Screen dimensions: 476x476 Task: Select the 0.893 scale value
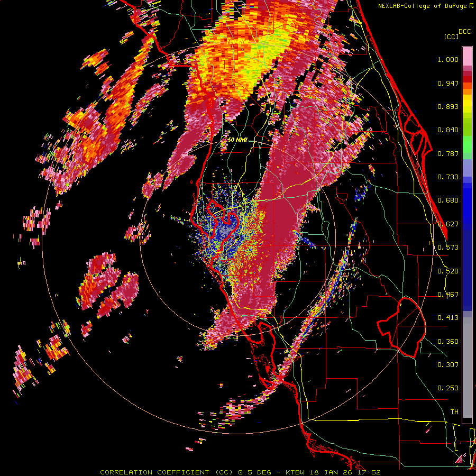448,106
